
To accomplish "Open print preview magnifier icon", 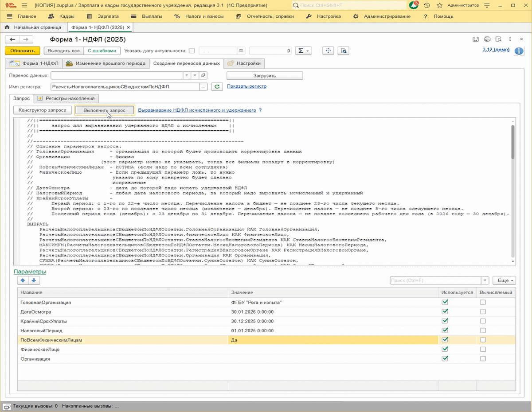I will point(498,39).
